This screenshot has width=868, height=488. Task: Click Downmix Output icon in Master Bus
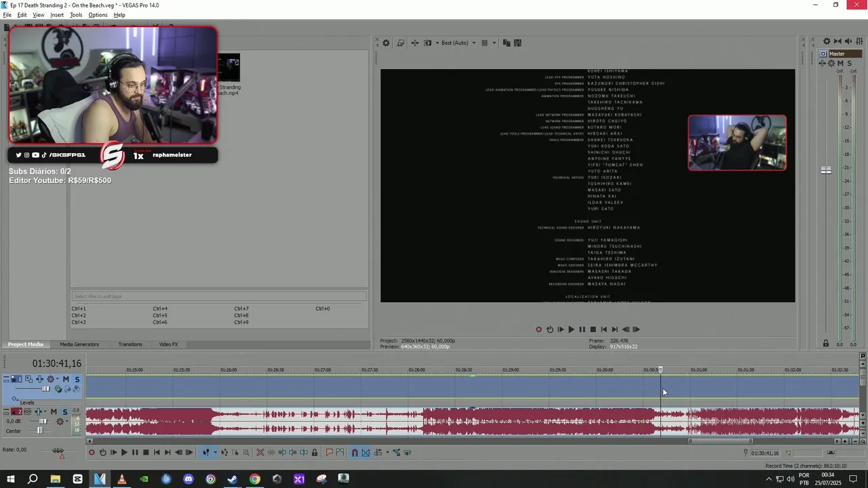(837, 41)
